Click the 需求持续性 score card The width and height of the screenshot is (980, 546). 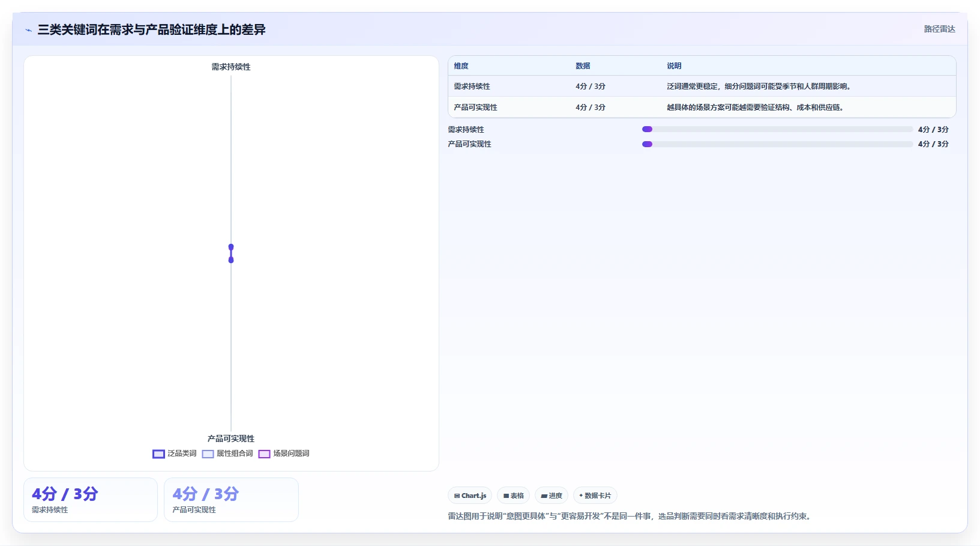(x=91, y=500)
